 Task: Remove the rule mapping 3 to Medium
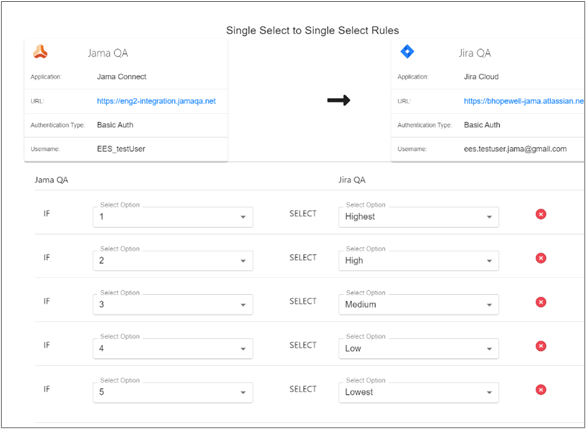click(541, 302)
